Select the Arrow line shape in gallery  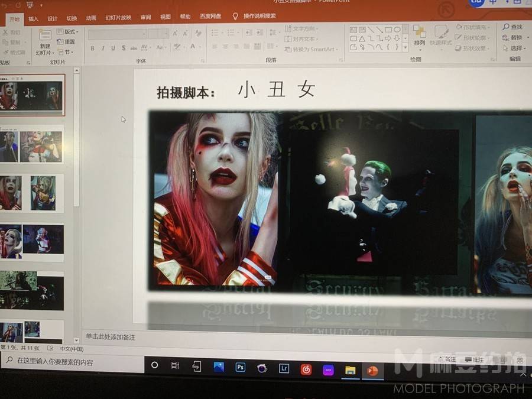[x=379, y=30]
